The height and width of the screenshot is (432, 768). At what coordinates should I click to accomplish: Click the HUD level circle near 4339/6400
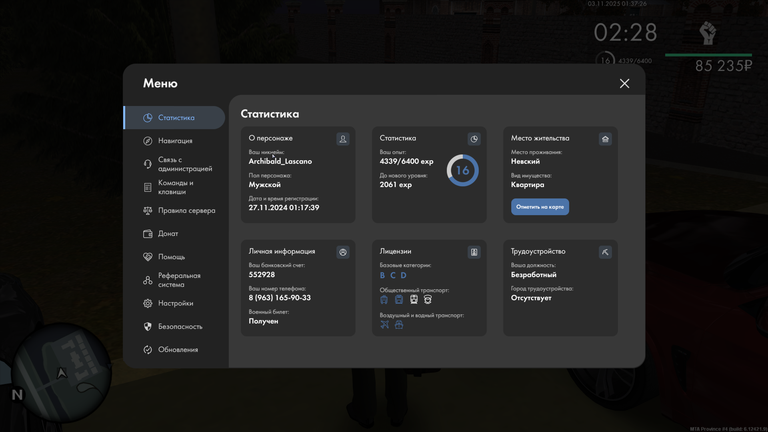click(605, 60)
